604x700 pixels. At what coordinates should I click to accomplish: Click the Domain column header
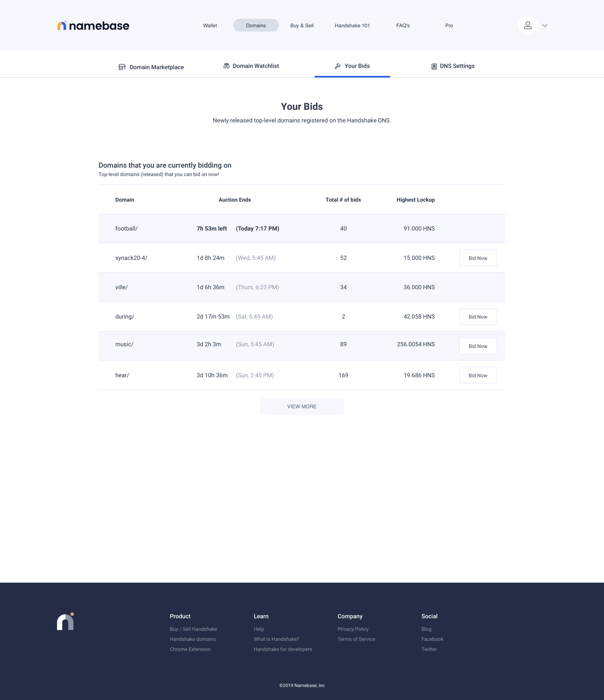tap(124, 200)
